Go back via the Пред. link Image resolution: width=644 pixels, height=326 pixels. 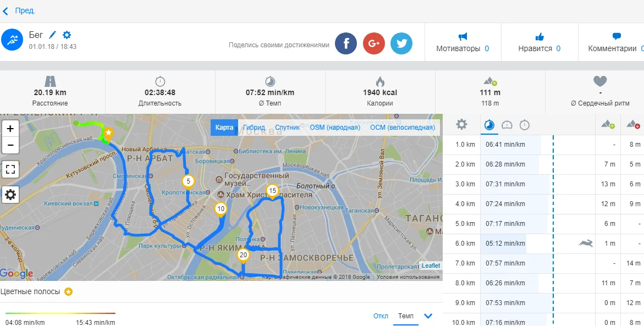pyautogui.click(x=25, y=11)
